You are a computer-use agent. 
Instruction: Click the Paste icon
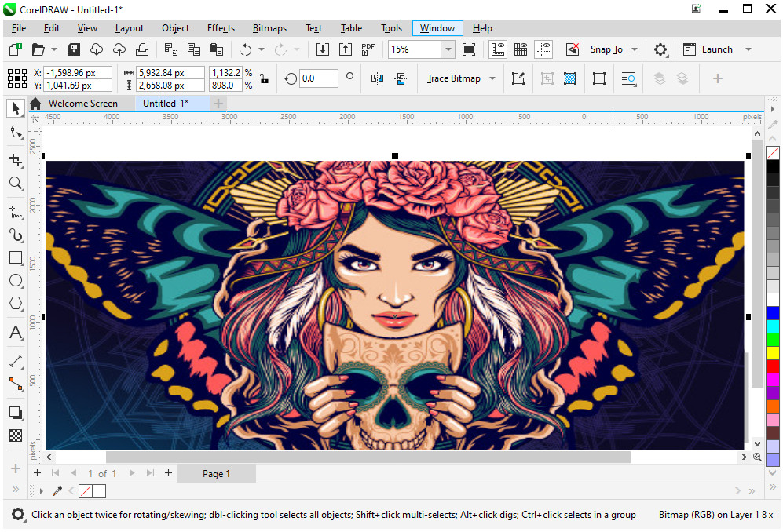click(216, 49)
